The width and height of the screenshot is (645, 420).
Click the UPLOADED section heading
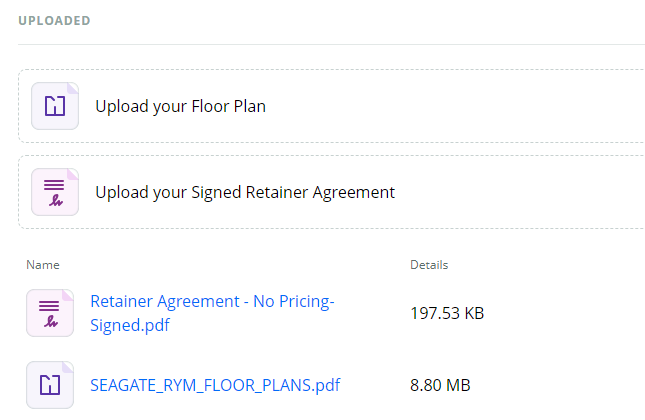pos(54,21)
